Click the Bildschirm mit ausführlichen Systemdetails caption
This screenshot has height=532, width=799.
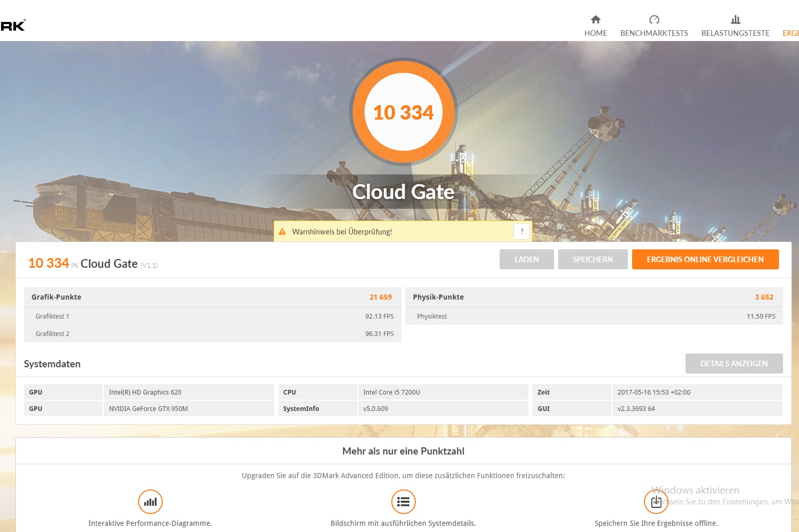(x=404, y=523)
